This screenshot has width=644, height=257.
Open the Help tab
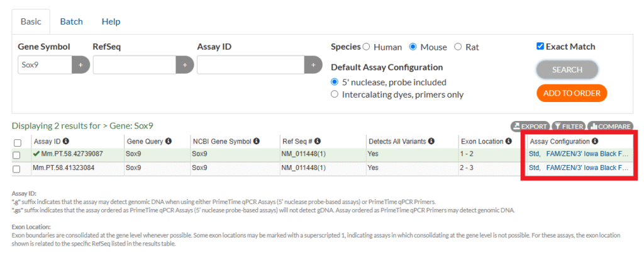111,21
